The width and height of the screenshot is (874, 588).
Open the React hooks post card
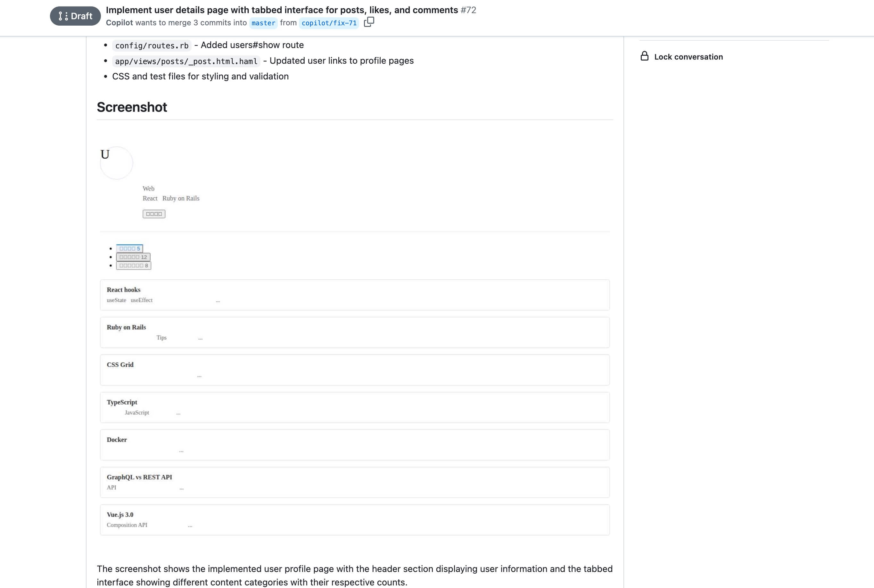click(354, 295)
